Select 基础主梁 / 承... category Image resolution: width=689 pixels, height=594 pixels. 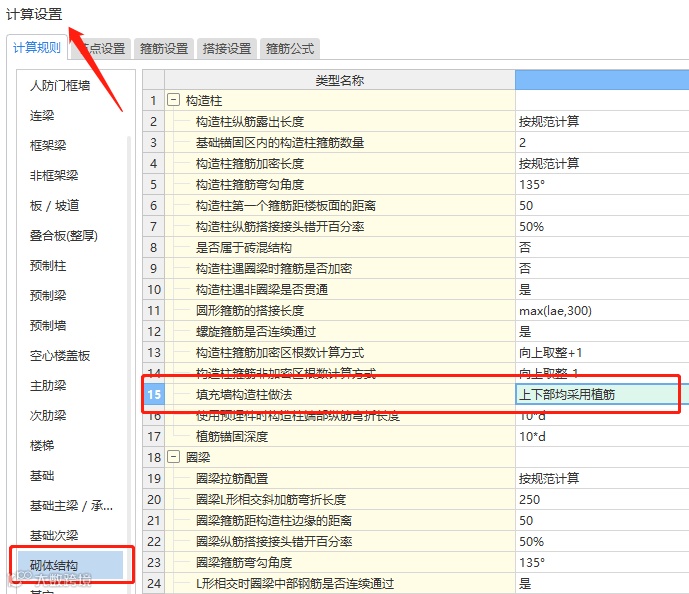coord(71,506)
